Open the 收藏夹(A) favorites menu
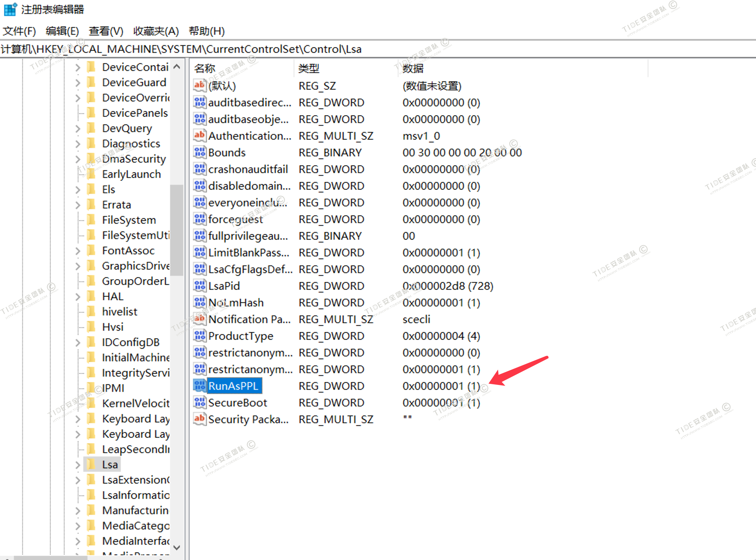This screenshot has height=560, width=756. 156,31
